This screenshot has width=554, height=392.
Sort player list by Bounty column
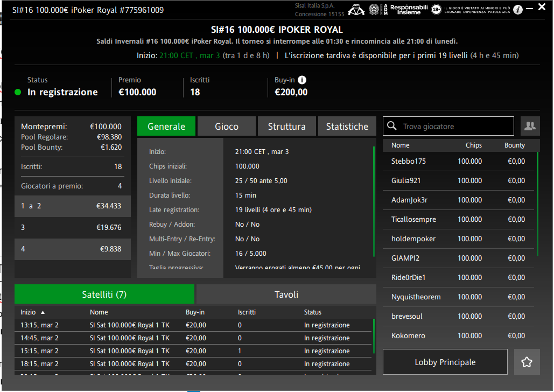[514, 145]
